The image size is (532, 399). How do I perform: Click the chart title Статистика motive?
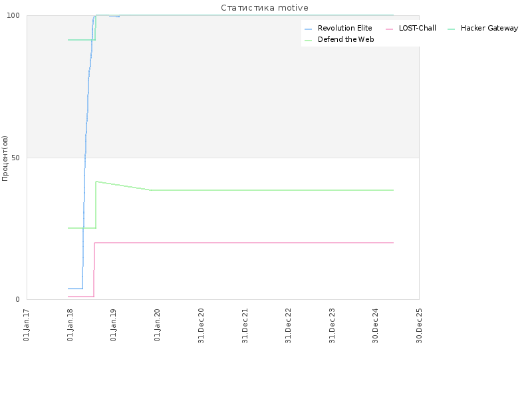tap(265, 8)
